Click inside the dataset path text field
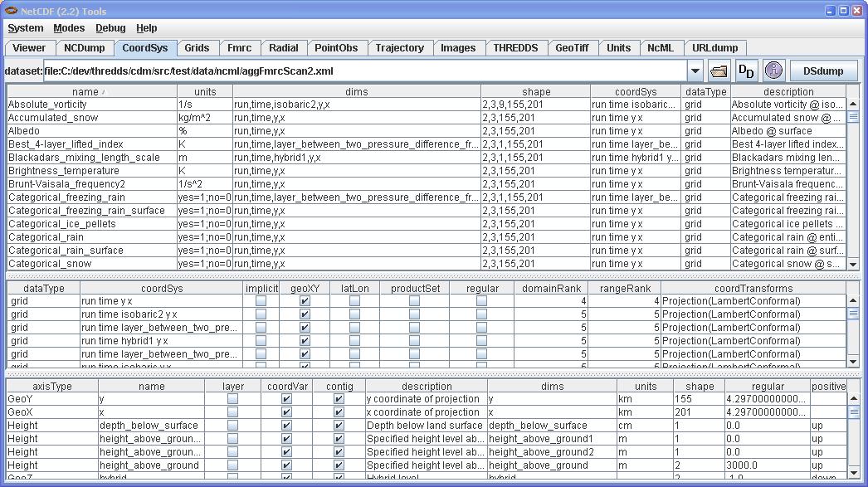 [x=365, y=71]
